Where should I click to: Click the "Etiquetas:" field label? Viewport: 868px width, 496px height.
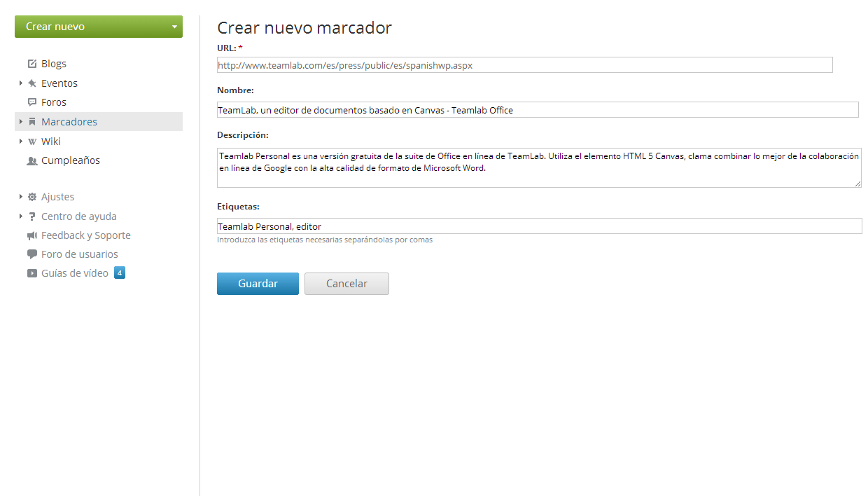(x=238, y=207)
